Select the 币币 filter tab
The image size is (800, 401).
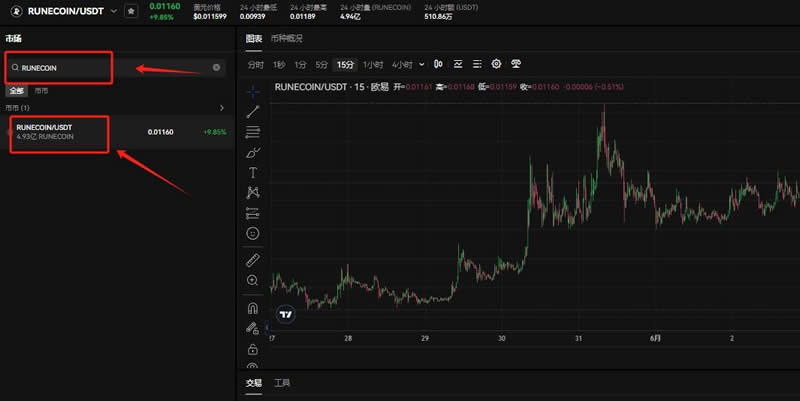tap(41, 91)
